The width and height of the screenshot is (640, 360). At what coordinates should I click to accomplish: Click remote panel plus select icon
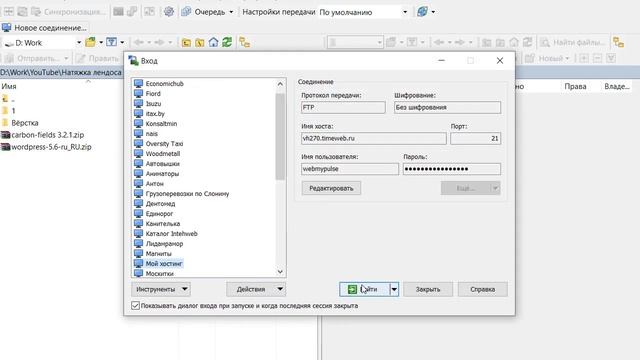point(584,58)
